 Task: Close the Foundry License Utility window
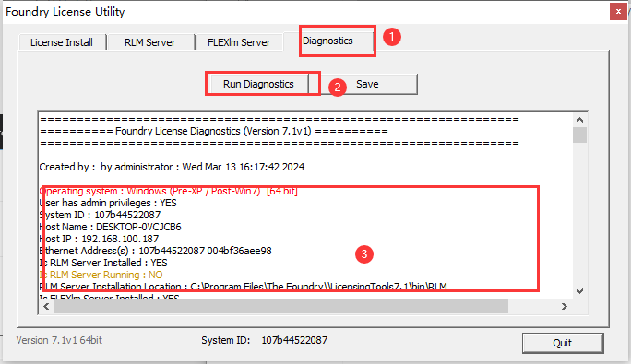point(618,12)
